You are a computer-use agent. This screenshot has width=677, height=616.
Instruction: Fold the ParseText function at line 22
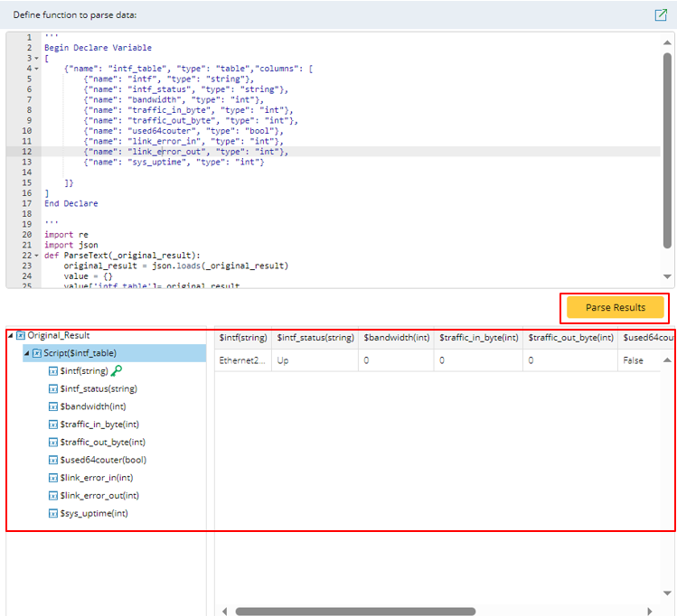point(36,255)
